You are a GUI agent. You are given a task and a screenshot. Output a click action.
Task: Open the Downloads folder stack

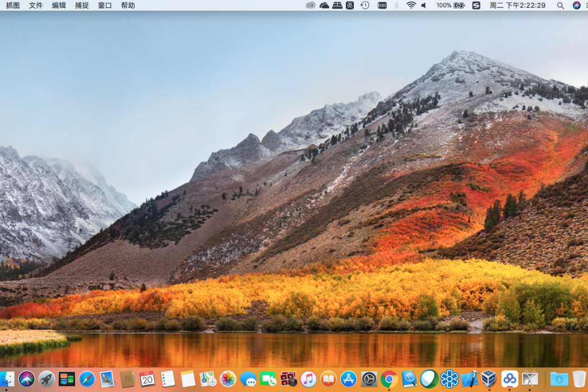[559, 379]
